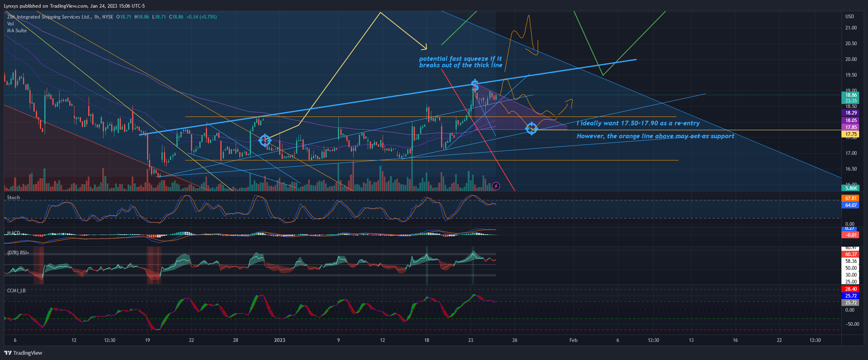Screen dimensions: 868x360
Task: Click the blue dollar sign marker on chart
Action: point(475,85)
